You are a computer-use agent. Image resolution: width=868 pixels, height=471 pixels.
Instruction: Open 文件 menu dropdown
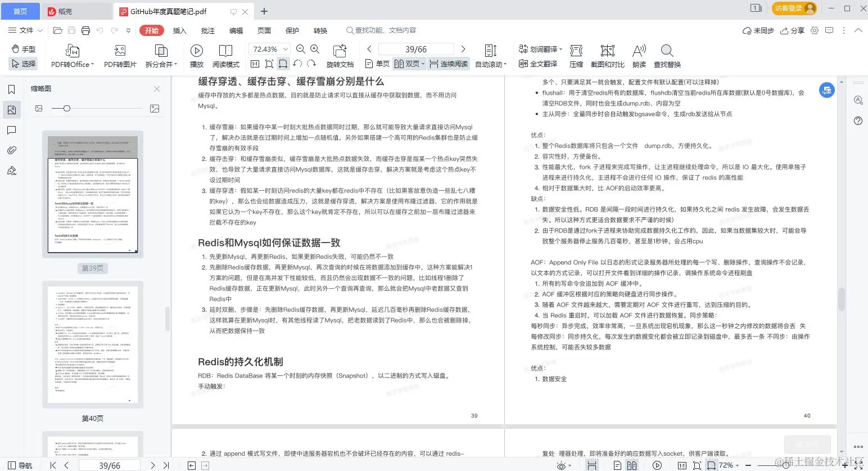click(26, 30)
